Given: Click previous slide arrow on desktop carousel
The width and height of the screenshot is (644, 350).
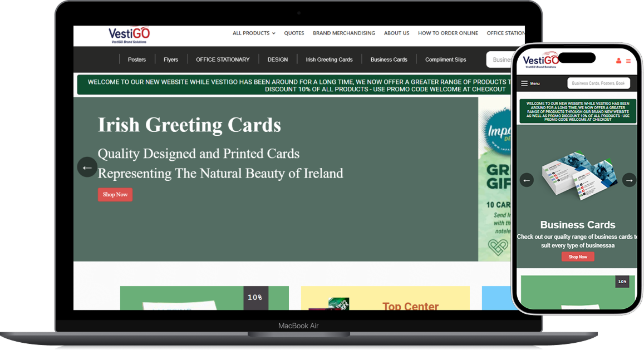Looking at the screenshot, I should [x=87, y=167].
